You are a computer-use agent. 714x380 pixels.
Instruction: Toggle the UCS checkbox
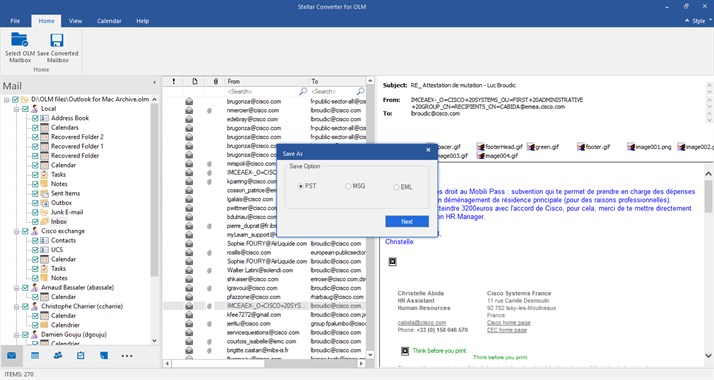click(x=35, y=250)
